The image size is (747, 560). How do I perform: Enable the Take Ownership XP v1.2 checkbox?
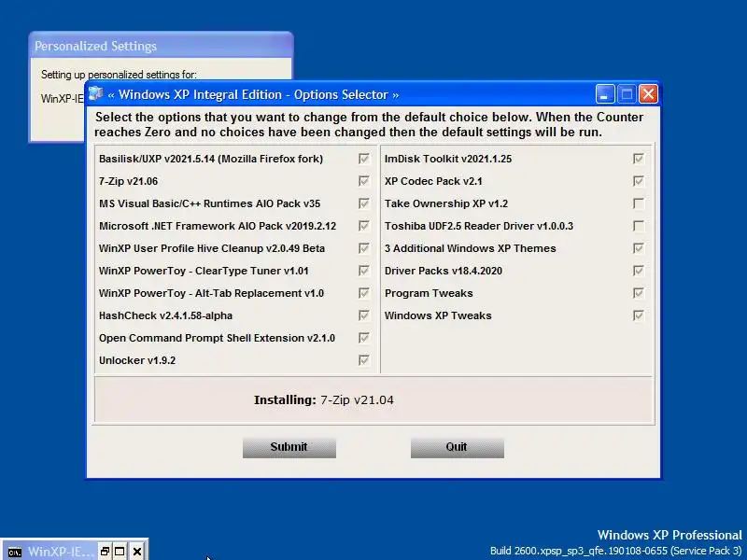coord(639,203)
